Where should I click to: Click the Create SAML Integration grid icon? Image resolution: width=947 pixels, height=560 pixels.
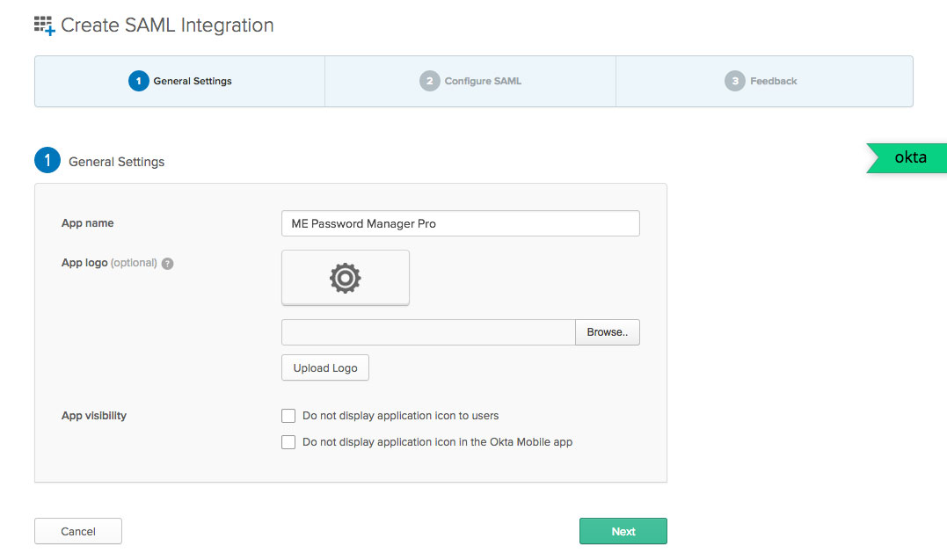pos(44,25)
